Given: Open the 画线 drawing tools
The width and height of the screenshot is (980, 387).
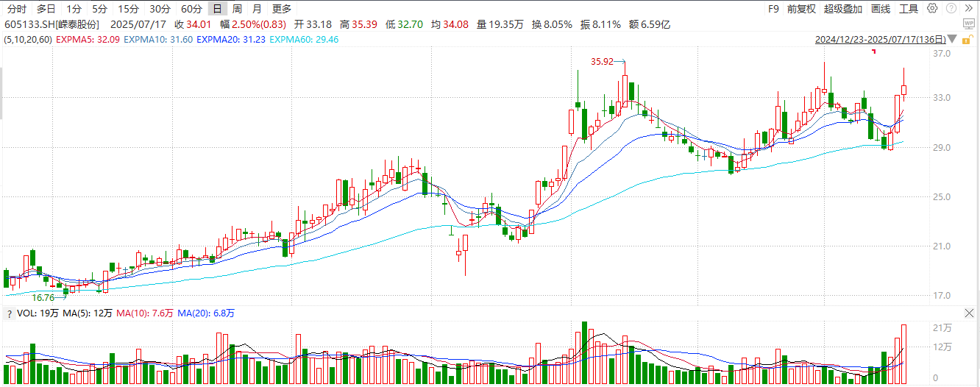Looking at the screenshot, I should (x=881, y=9).
